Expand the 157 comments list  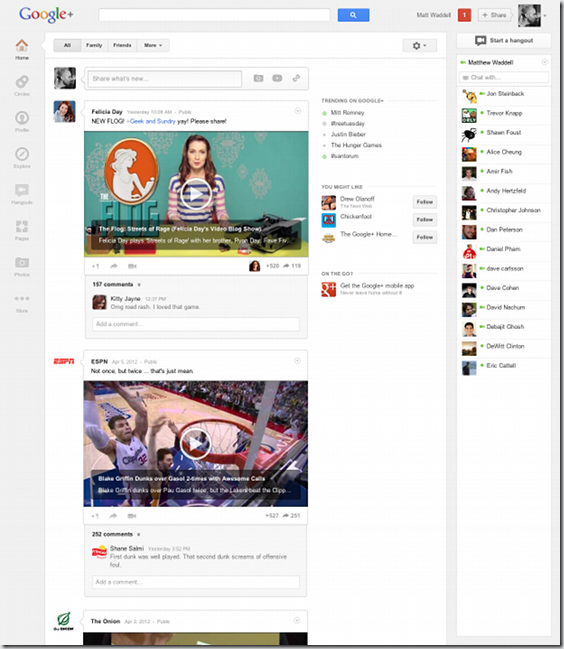click(117, 284)
